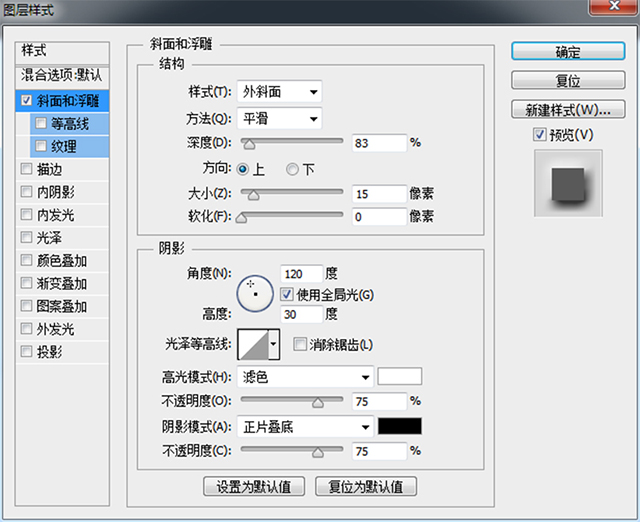
Task: Click 设置为默认值 button
Action: [254, 486]
